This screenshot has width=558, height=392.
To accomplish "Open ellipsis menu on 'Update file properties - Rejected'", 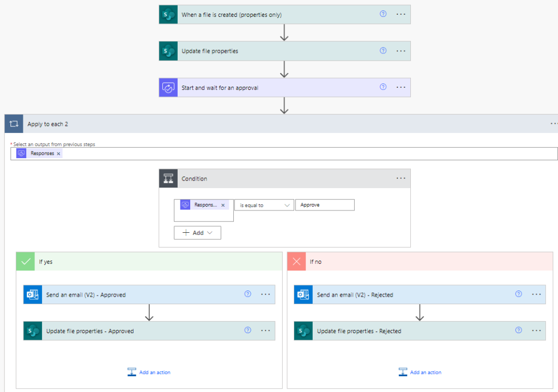I will point(536,330).
